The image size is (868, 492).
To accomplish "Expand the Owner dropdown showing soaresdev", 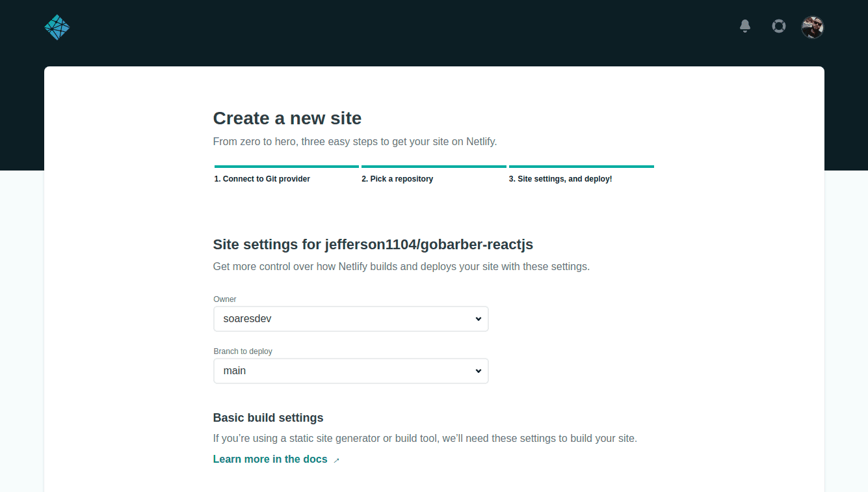I will tap(350, 319).
